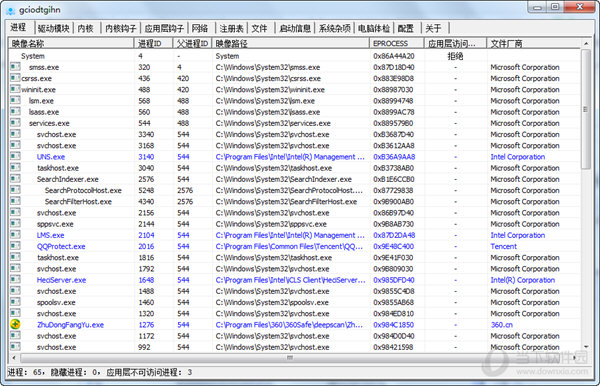Open the 配置 tab
Screen dimensions: 600x386
(406, 28)
